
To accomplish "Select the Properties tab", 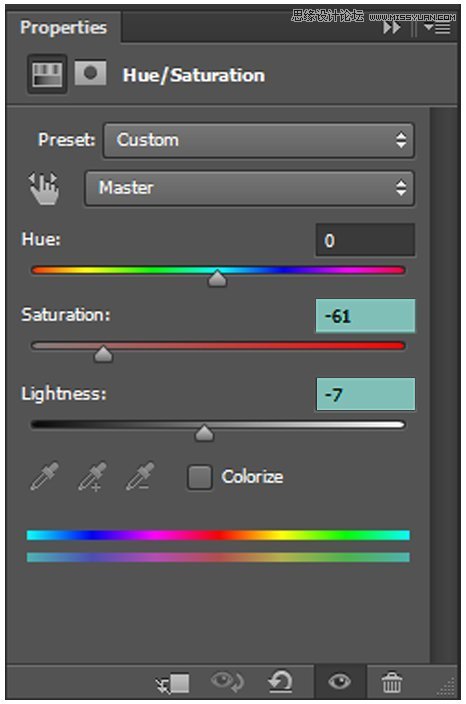I will tap(63, 27).
